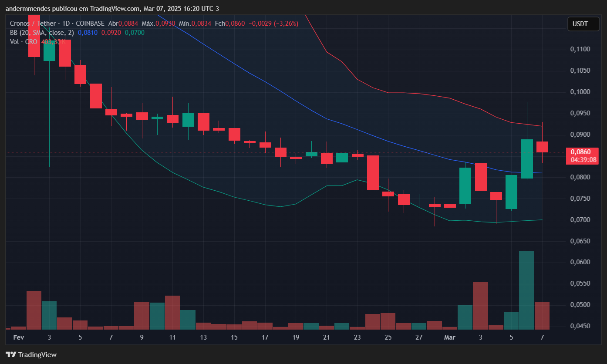Click the Fev month label on time axis
Image resolution: width=607 pixels, height=364 pixels.
(18, 337)
